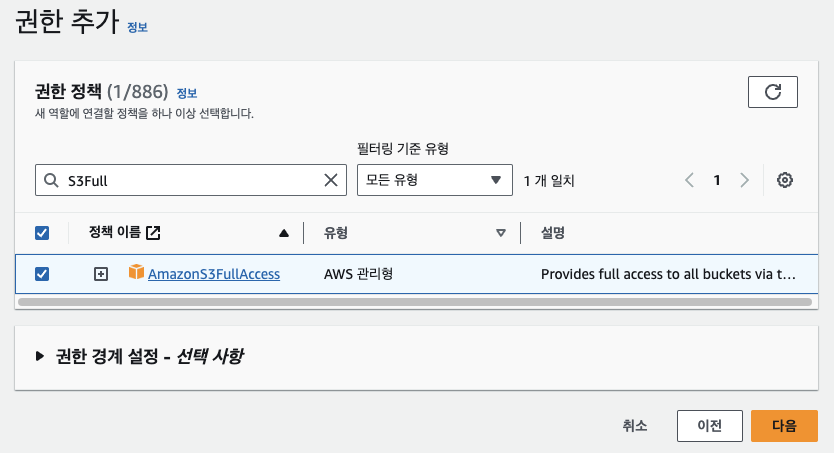834x453 pixels.
Task: Uncheck the AmazonS3FullAccess row checkbox
Action: coord(42,274)
